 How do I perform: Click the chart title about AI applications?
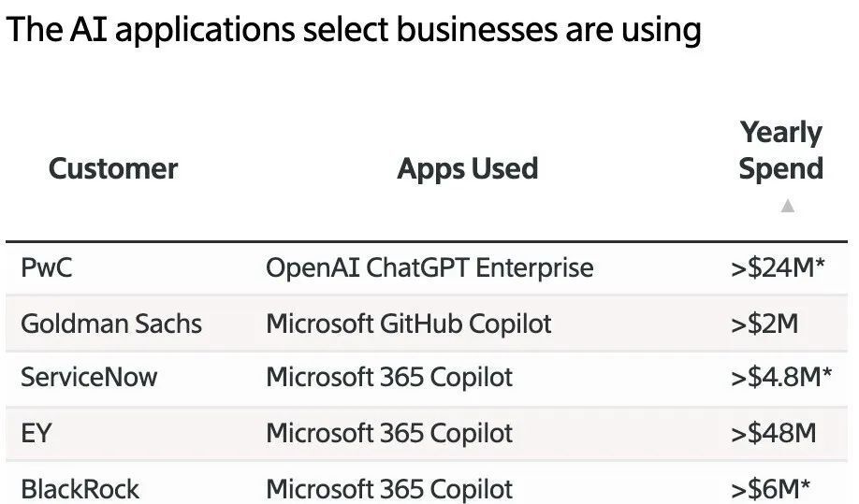click(354, 31)
